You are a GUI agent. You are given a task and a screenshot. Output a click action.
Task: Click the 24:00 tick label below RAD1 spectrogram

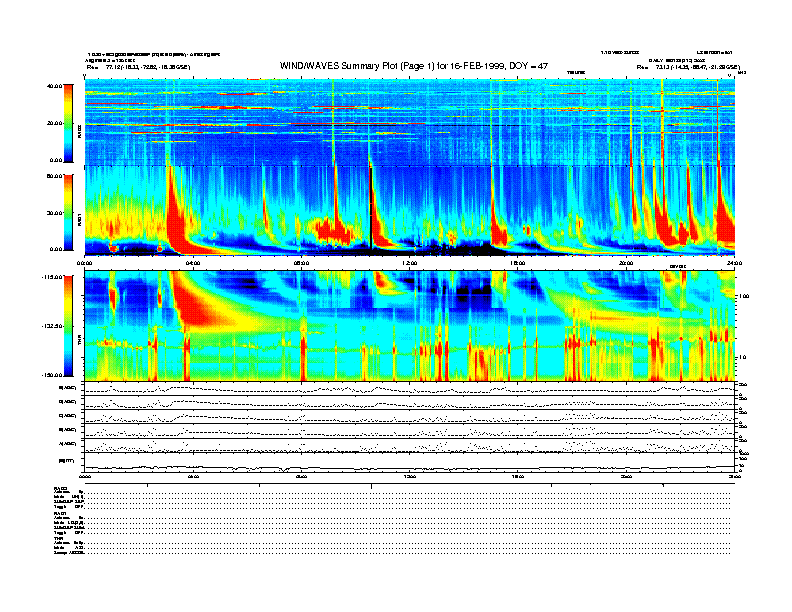tap(734, 263)
